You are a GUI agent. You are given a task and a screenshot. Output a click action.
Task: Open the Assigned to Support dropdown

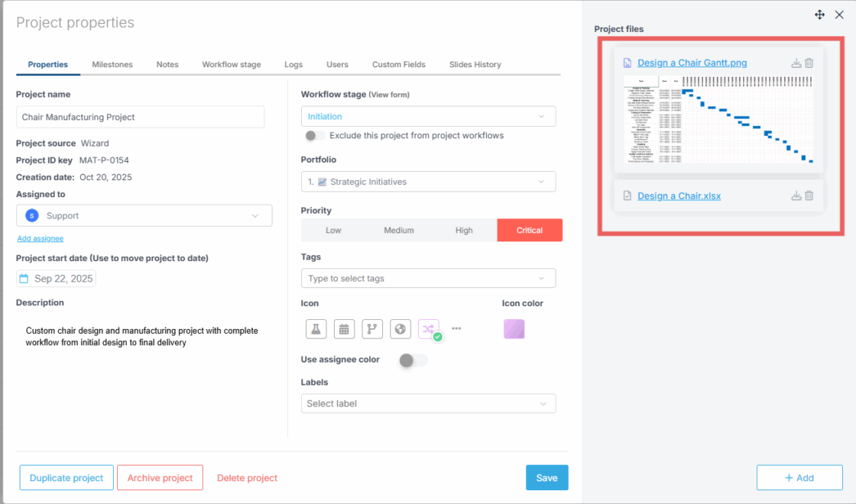[x=144, y=216]
